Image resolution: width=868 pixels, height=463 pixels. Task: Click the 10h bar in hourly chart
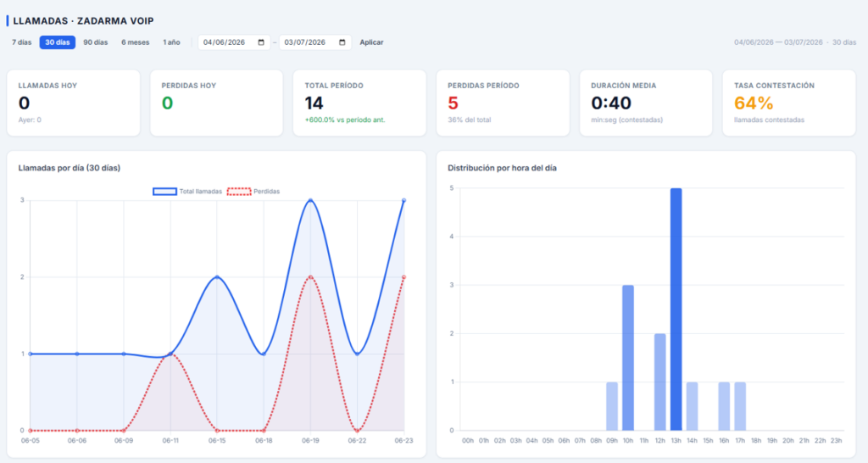coord(628,358)
